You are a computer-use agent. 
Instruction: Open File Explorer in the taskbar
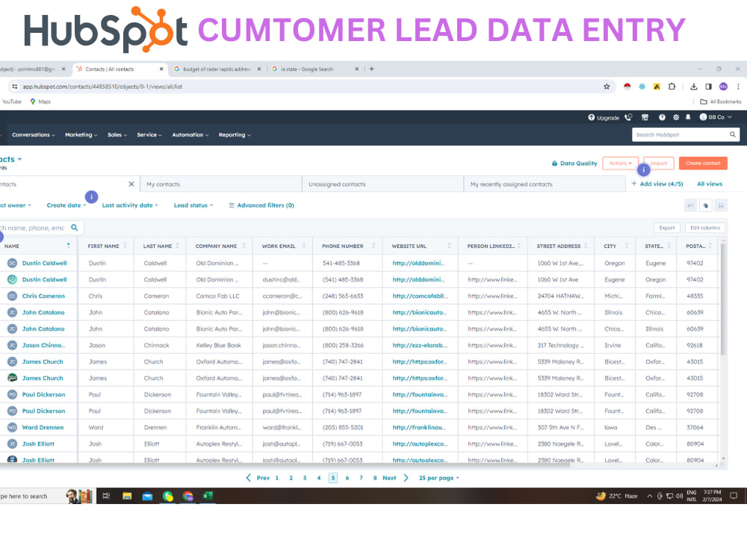tap(127, 497)
